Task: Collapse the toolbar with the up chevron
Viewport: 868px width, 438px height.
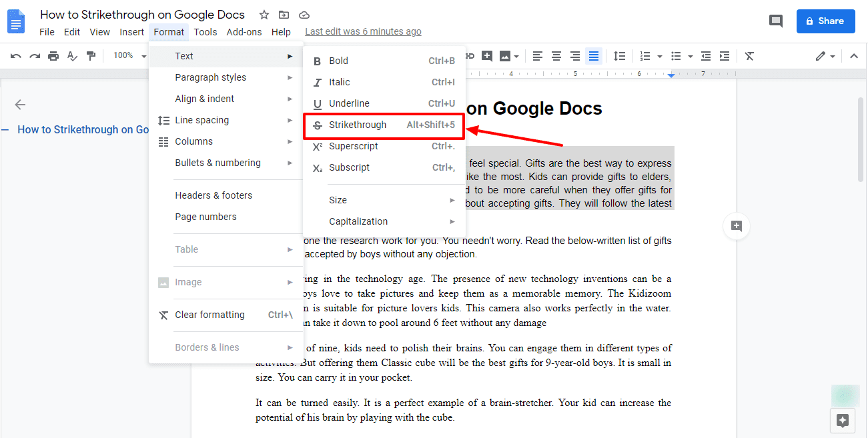Action: [x=854, y=56]
